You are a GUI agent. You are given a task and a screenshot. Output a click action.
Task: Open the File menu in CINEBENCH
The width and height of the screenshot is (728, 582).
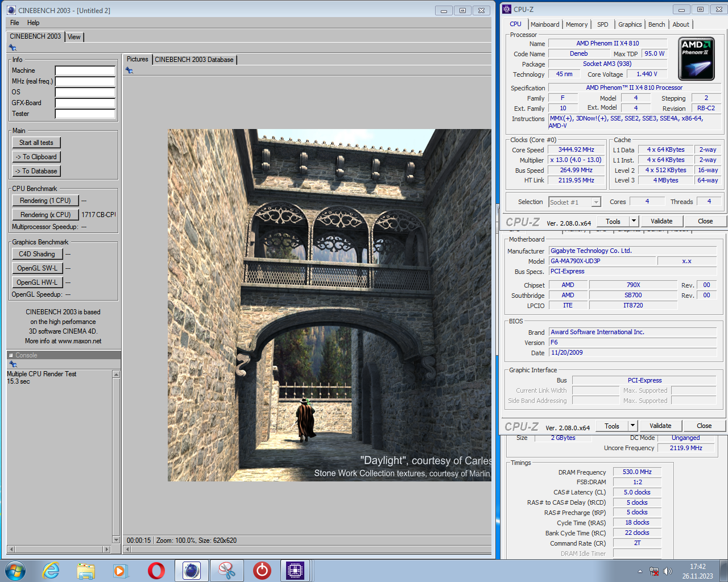click(15, 23)
